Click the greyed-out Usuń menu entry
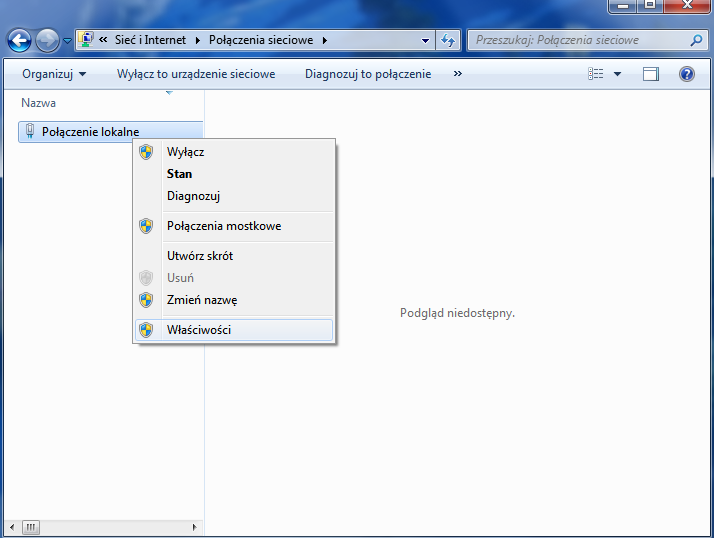Screen dimensions: 714x538 click(x=234, y=278)
